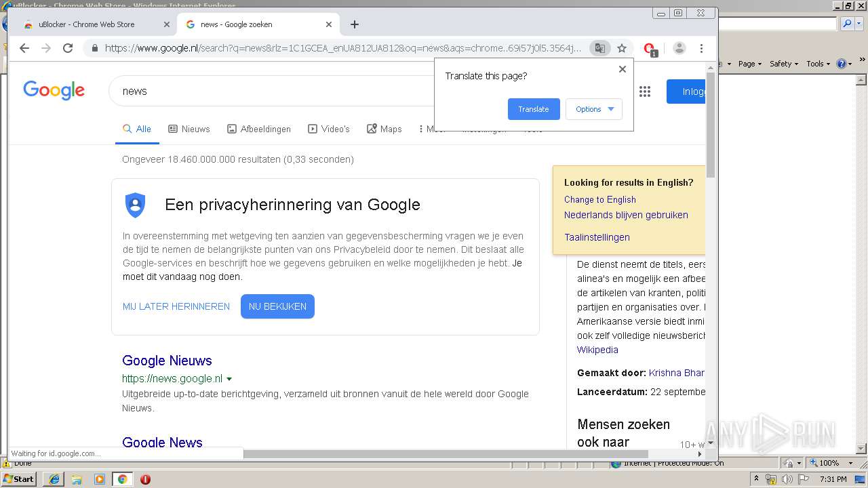Click the Action Center flag tray icon

pos(803,479)
